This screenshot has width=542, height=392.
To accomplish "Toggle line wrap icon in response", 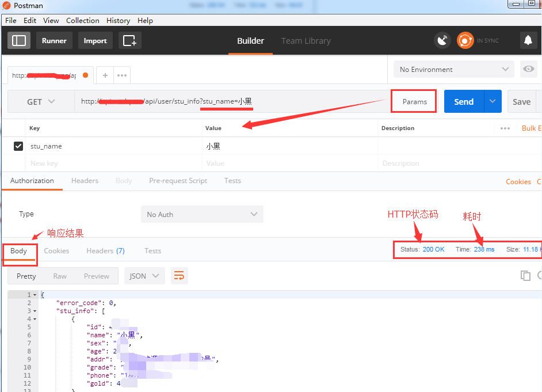I will tap(180, 276).
